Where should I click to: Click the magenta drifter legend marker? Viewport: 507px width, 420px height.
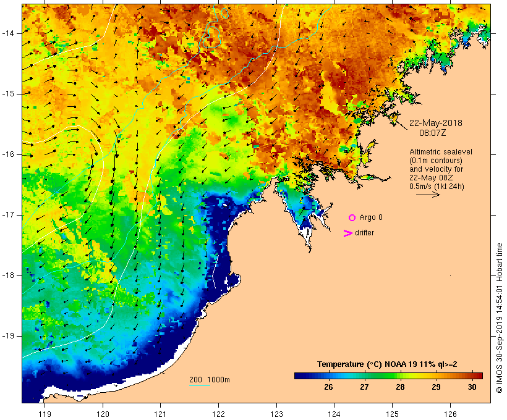click(x=348, y=233)
